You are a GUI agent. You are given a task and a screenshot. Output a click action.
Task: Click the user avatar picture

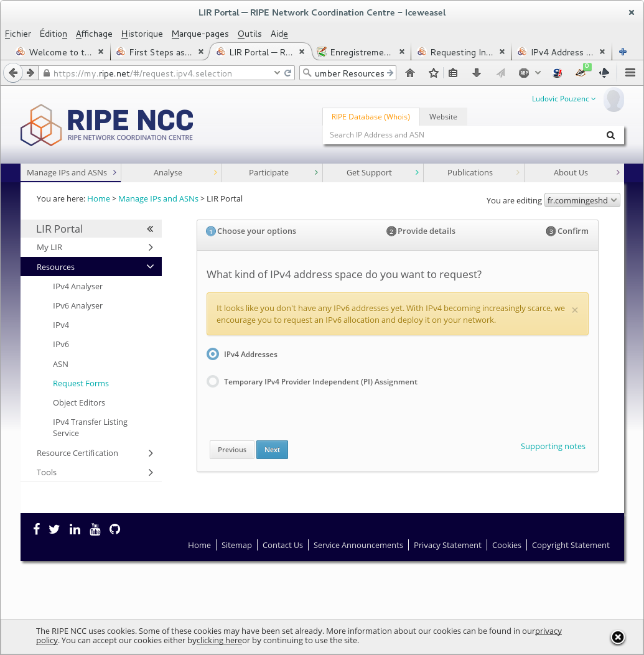tap(614, 100)
